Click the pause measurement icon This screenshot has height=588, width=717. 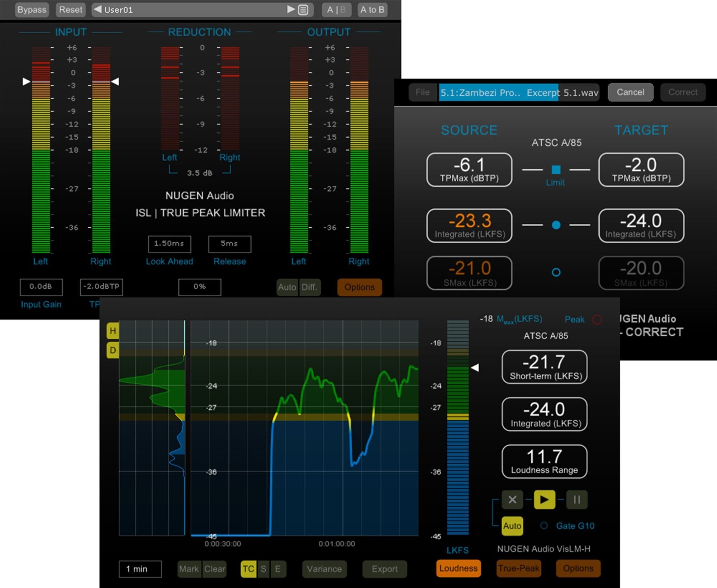tap(577, 499)
